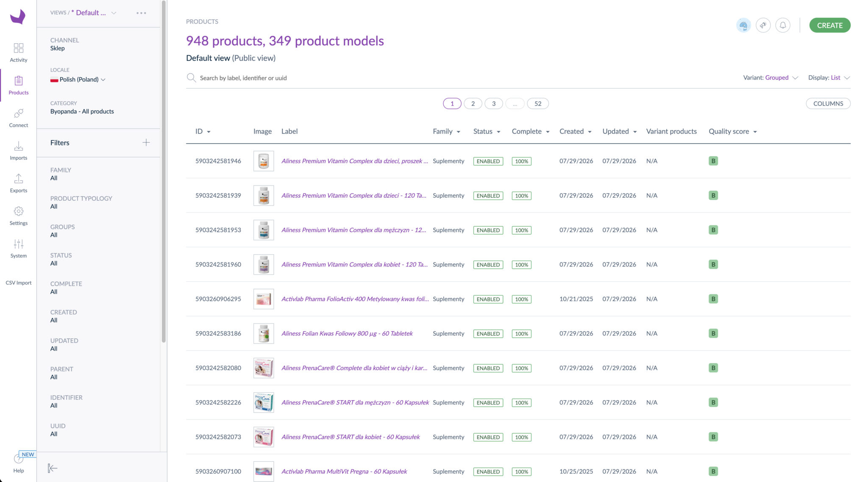
Task: Go to page 2 of products
Action: coord(473,103)
